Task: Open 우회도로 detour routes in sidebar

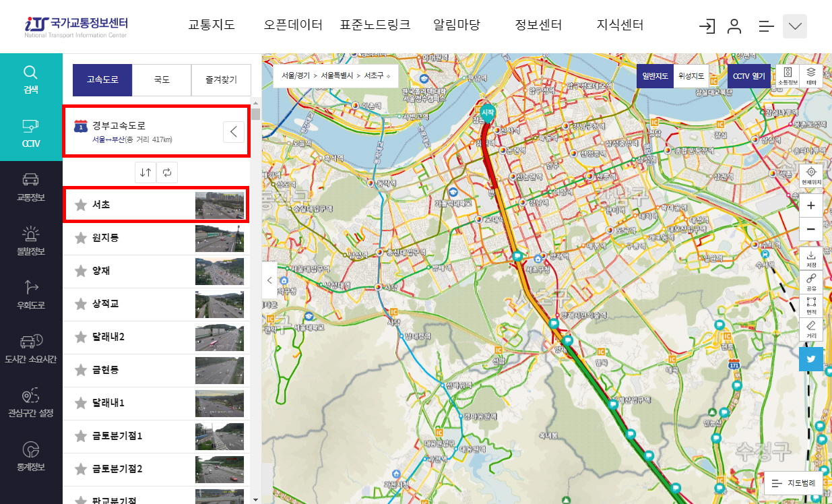Action: (31, 296)
